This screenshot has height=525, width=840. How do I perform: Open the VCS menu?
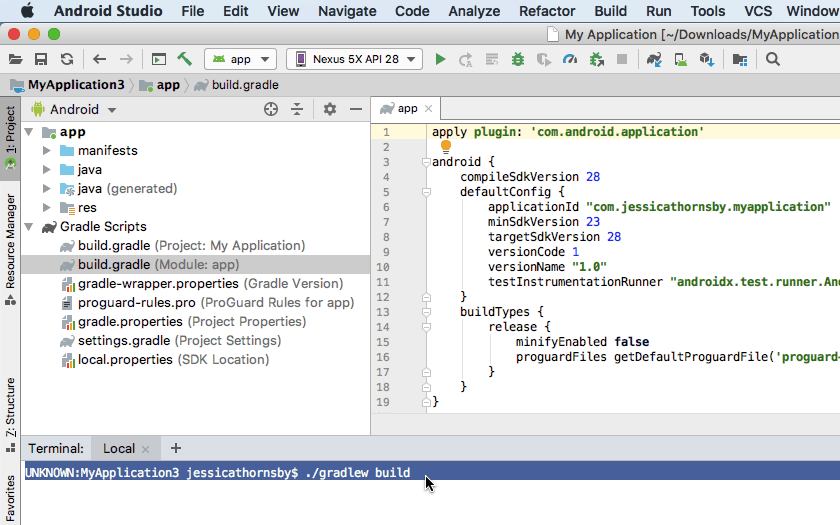[x=758, y=11]
